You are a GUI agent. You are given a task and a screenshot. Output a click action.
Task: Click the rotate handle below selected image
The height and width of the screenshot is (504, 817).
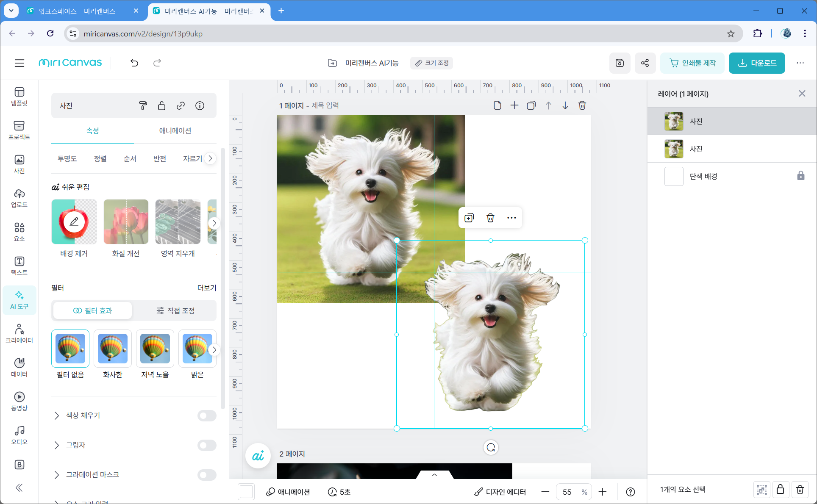pyautogui.click(x=491, y=447)
